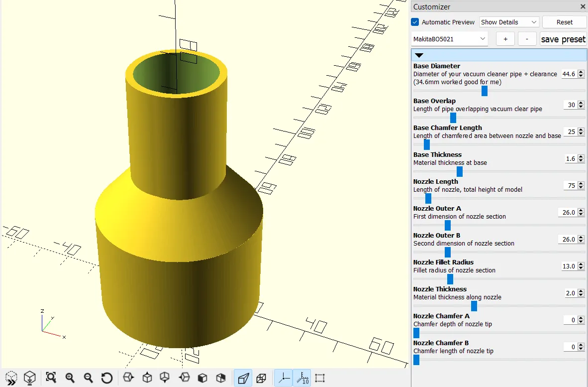Click the View All zoom-to-fit icon
Screen dimensions: 588x387
(x=51, y=378)
